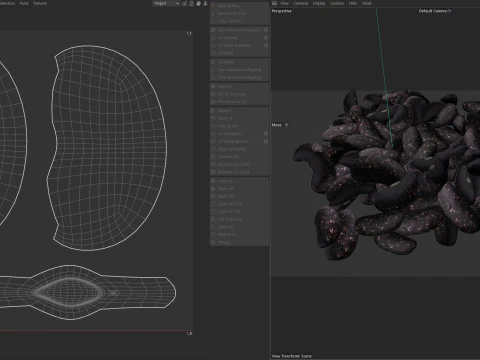Viewport: 480px width, 360px height.
Task: Open the viewport Panel menu
Action: click(x=366, y=3)
